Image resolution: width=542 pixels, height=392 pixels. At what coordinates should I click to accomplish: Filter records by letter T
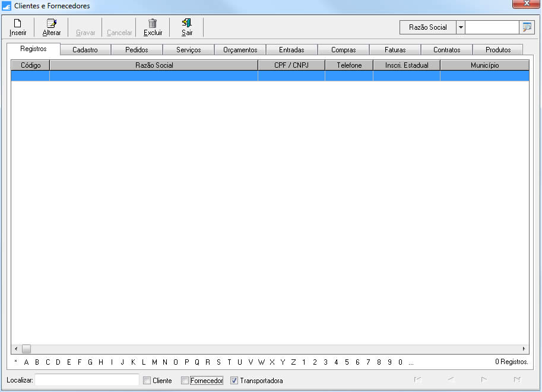coord(229,362)
